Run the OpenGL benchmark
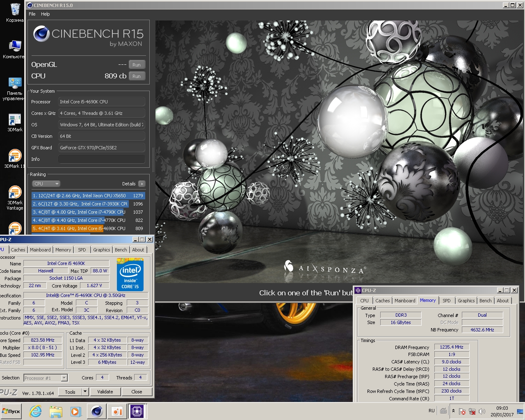 [137, 65]
